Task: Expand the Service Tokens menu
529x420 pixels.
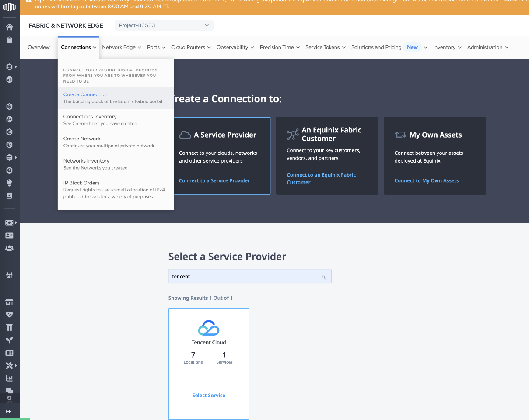Action: 326,47
